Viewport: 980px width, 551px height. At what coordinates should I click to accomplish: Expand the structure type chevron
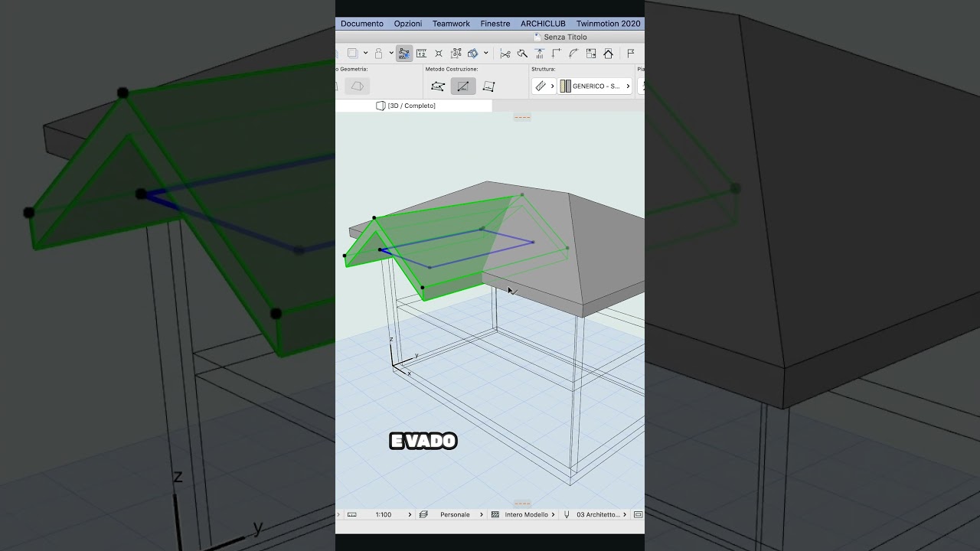[552, 86]
